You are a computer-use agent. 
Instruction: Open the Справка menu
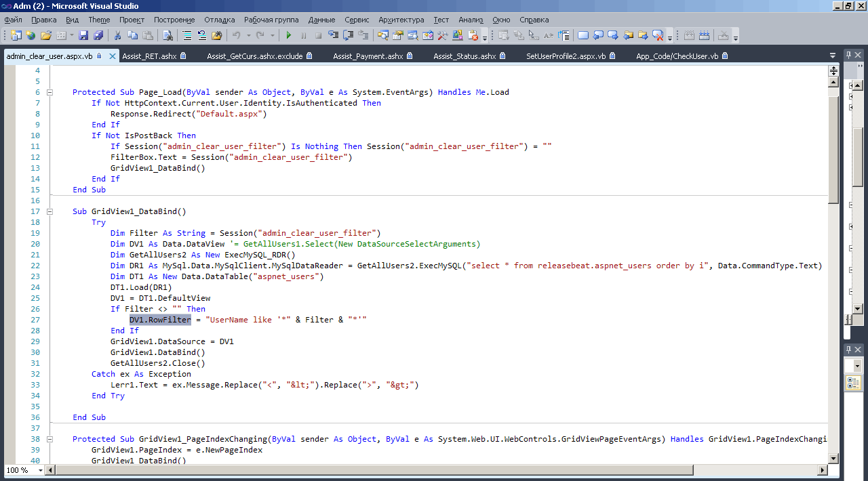[534, 20]
